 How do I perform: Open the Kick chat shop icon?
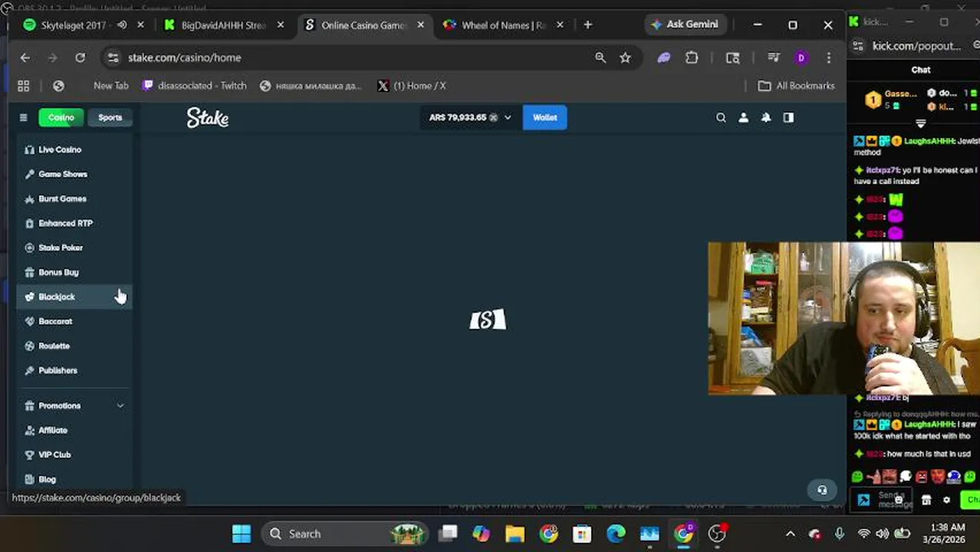tap(926, 500)
